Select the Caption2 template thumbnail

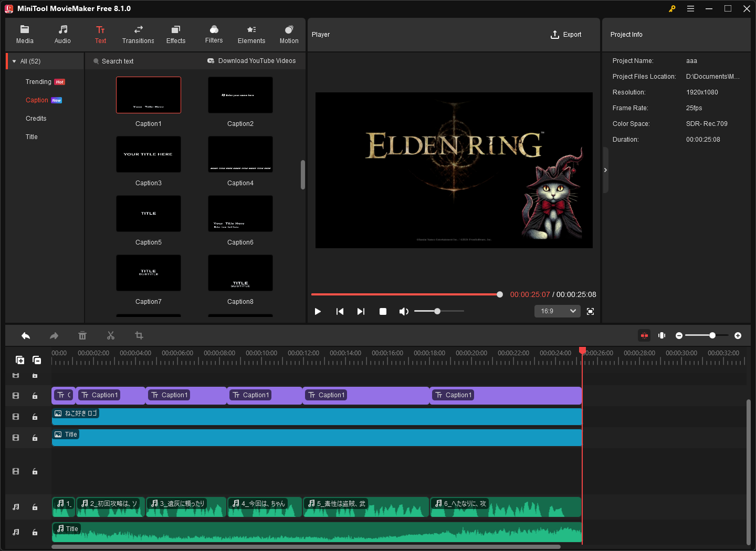pyautogui.click(x=240, y=95)
